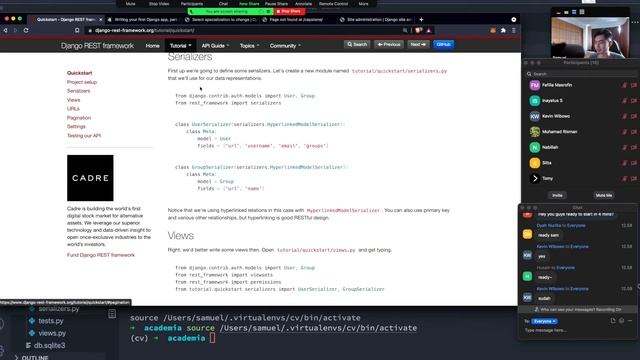The width and height of the screenshot is (640, 360).
Task: Open a new browser tab with plus icon
Action: tap(421, 19)
